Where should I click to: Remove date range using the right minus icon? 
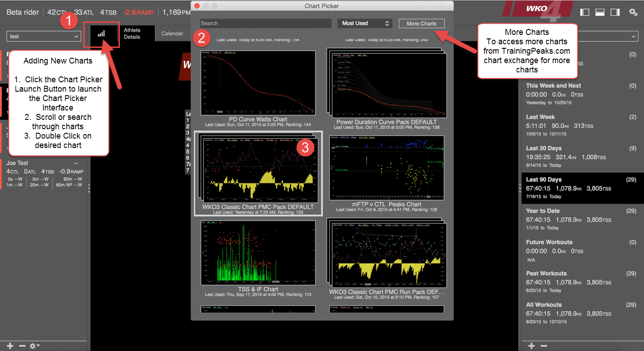point(543,346)
